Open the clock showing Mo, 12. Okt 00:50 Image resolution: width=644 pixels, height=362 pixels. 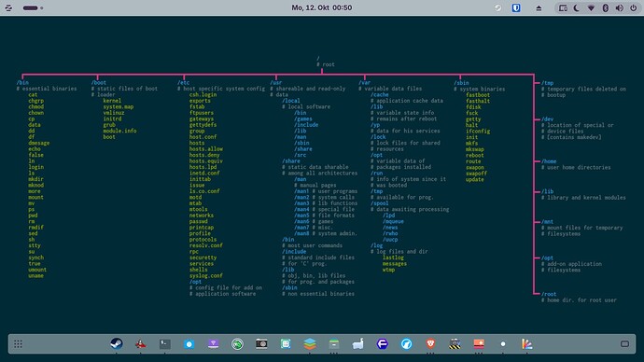click(322, 7)
